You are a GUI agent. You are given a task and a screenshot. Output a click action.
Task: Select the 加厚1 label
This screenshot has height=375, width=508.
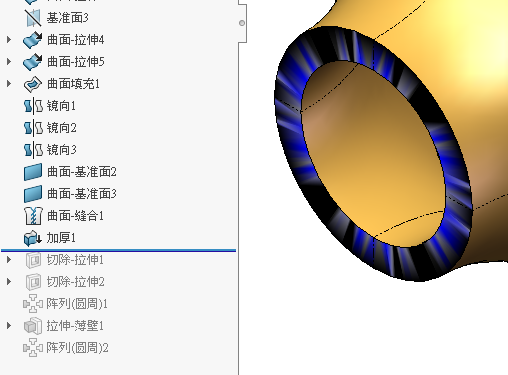pos(61,238)
